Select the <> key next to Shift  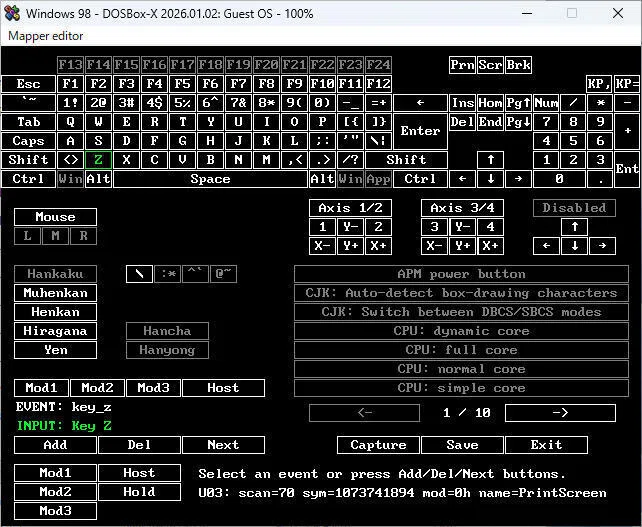[x=70, y=160]
